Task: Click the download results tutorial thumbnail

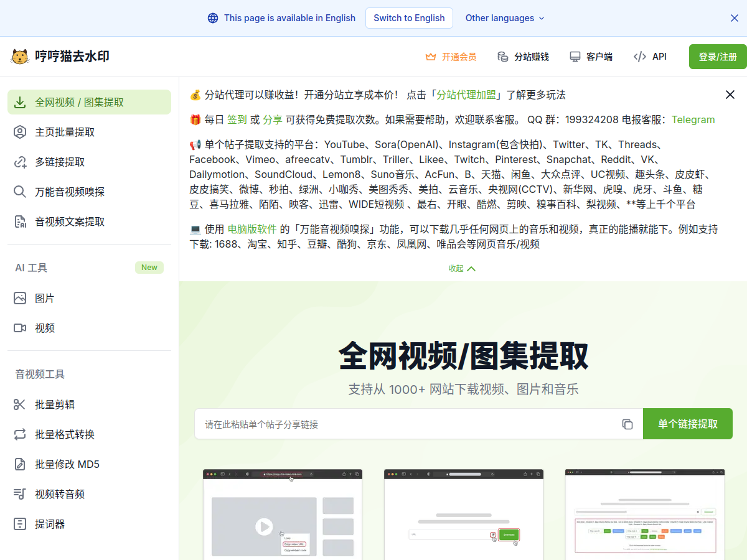Action: coord(645,515)
